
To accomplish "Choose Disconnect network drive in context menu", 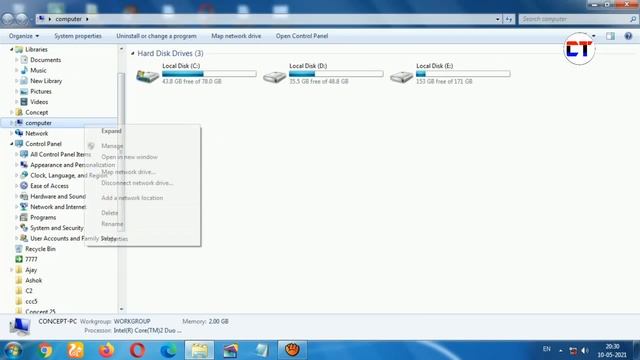I will pyautogui.click(x=142, y=183).
